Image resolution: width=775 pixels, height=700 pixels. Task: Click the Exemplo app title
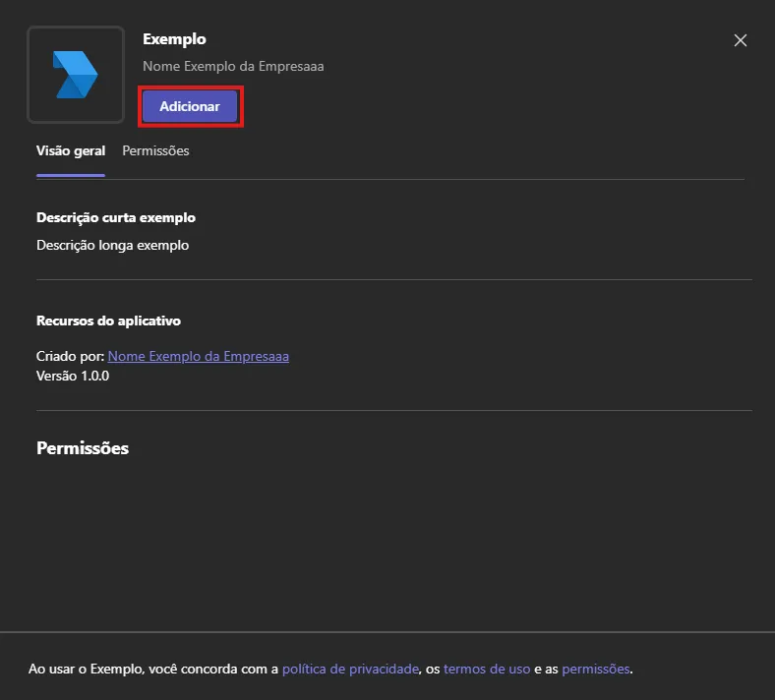coord(174,39)
